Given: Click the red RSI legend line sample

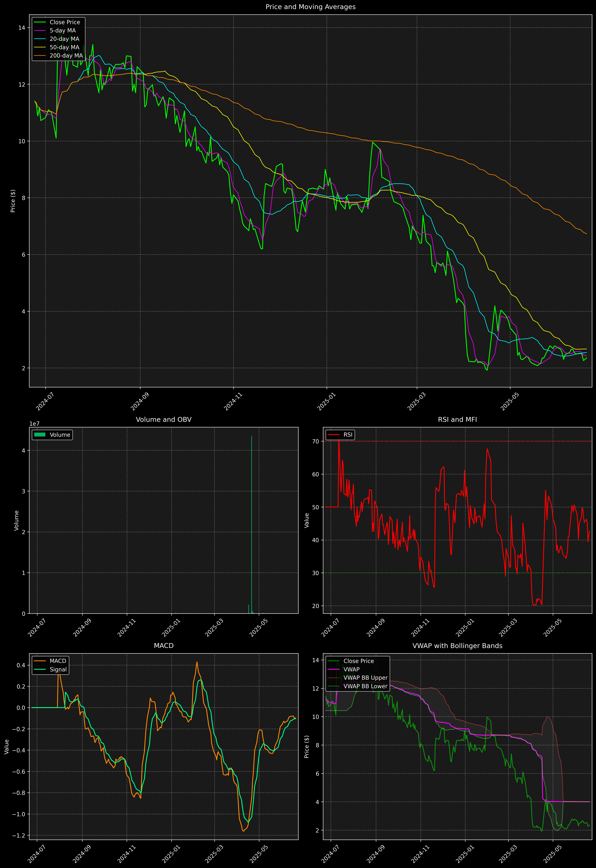Looking at the screenshot, I should [x=333, y=435].
